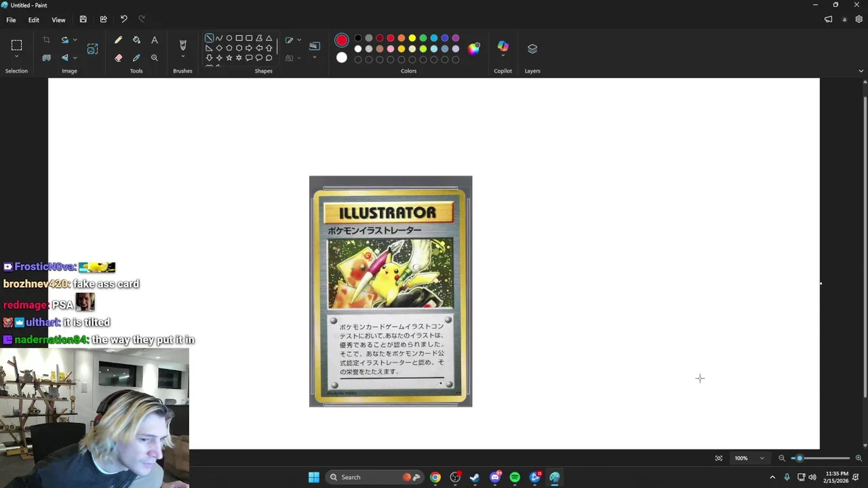Click the Fit to window icon

(719, 458)
